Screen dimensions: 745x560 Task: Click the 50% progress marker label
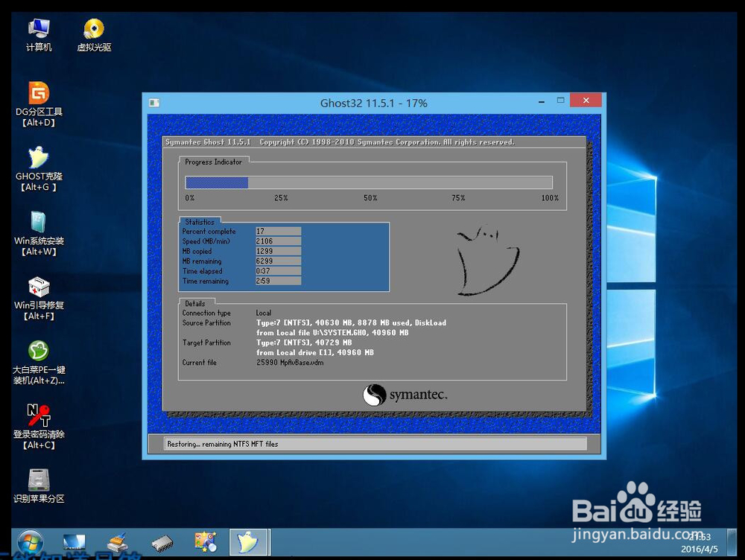370,198
